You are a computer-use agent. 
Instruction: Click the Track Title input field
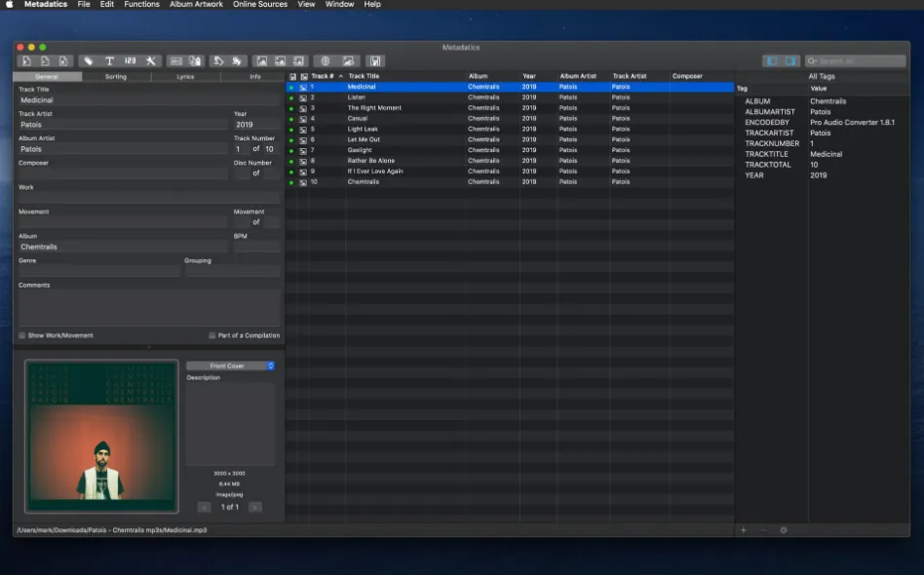point(149,100)
